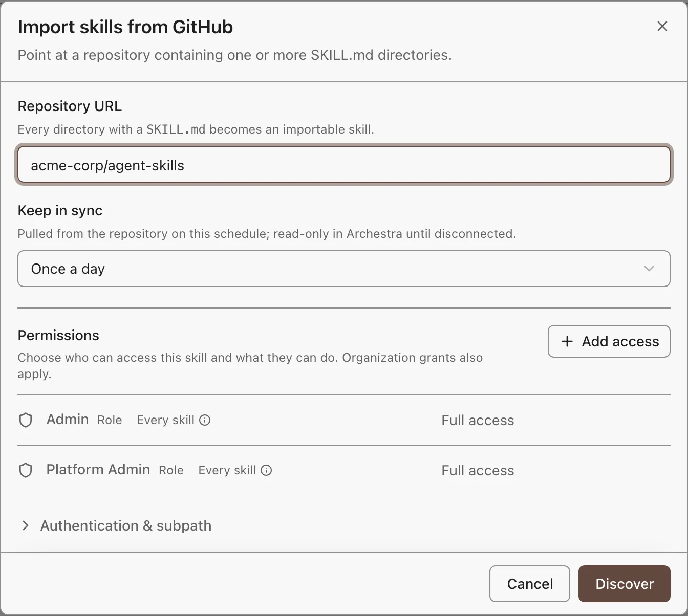Click the Role tag next to Platform Admin
The image size is (688, 616).
tap(171, 470)
